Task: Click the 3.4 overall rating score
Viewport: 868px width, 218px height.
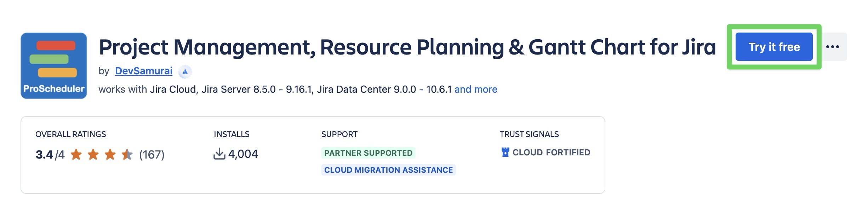Action: 44,155
